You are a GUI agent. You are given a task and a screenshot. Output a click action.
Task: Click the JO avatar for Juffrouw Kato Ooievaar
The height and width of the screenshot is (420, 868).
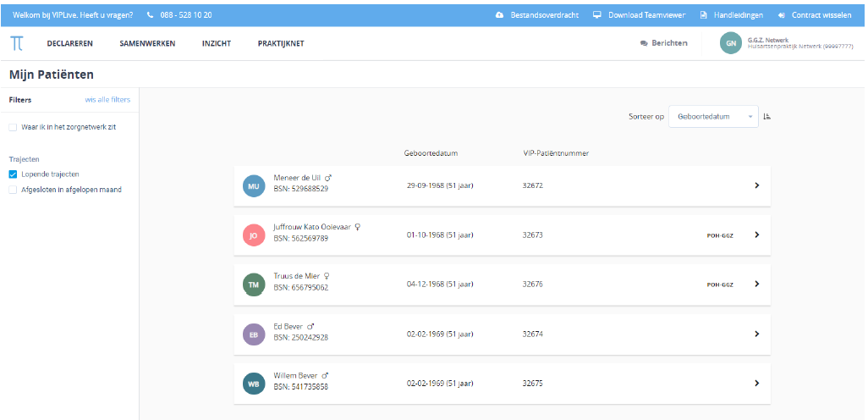coord(254,235)
